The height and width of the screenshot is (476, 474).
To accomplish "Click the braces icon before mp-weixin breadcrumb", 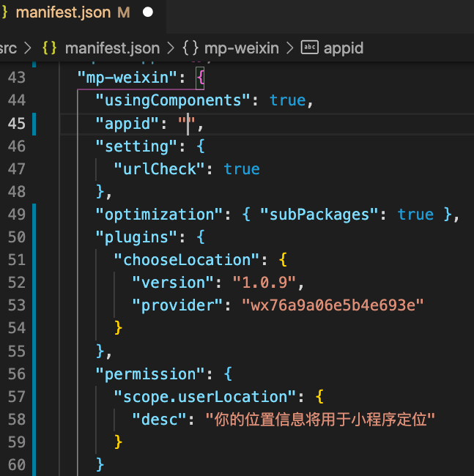I will point(190,48).
